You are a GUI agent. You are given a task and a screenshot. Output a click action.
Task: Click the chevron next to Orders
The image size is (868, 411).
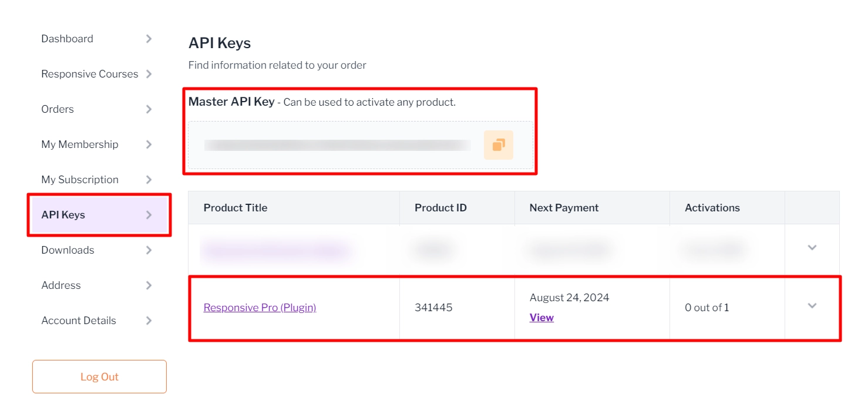point(149,109)
